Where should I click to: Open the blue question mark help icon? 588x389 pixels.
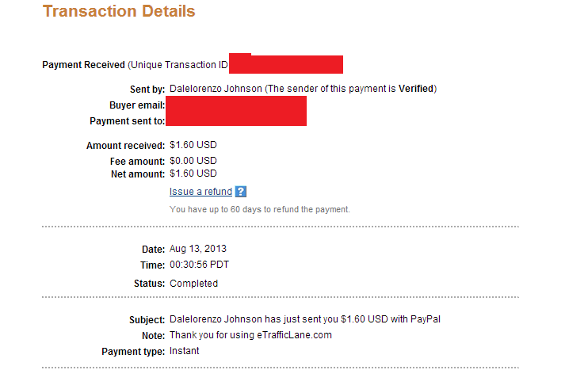[241, 192]
